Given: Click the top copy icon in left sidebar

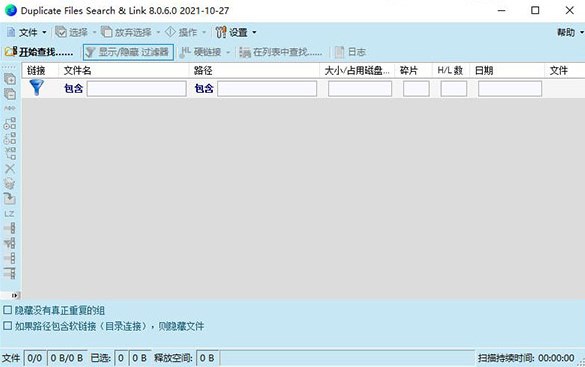Looking at the screenshot, I should click(10, 79).
